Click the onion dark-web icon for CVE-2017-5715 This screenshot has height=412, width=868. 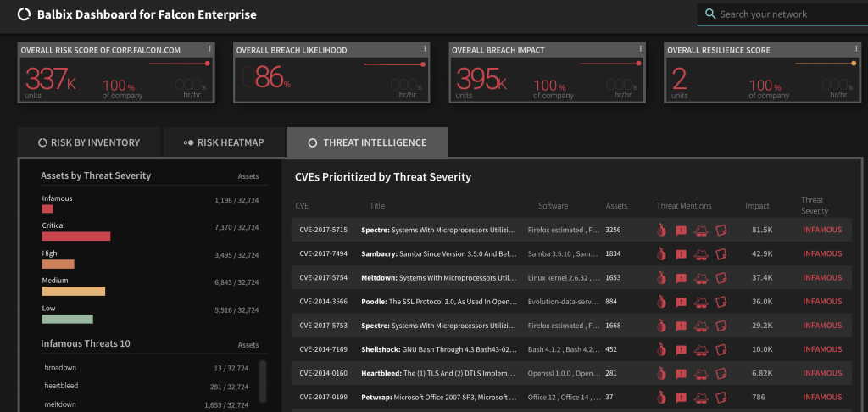tap(661, 230)
